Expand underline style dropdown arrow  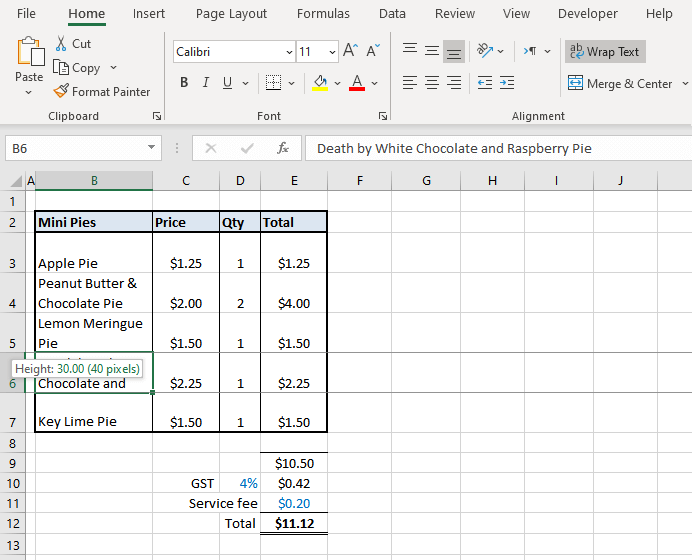point(246,83)
